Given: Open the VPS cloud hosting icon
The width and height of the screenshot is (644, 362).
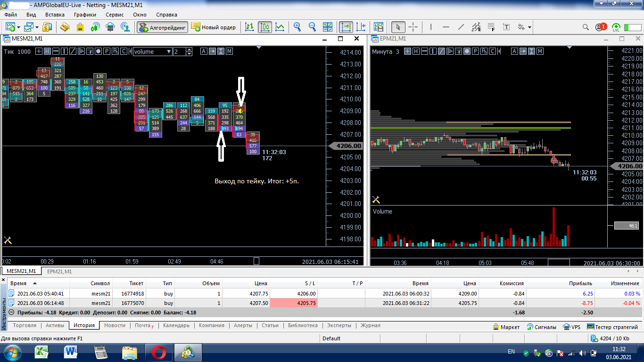Looking at the screenshot, I should pyautogui.click(x=110, y=27).
